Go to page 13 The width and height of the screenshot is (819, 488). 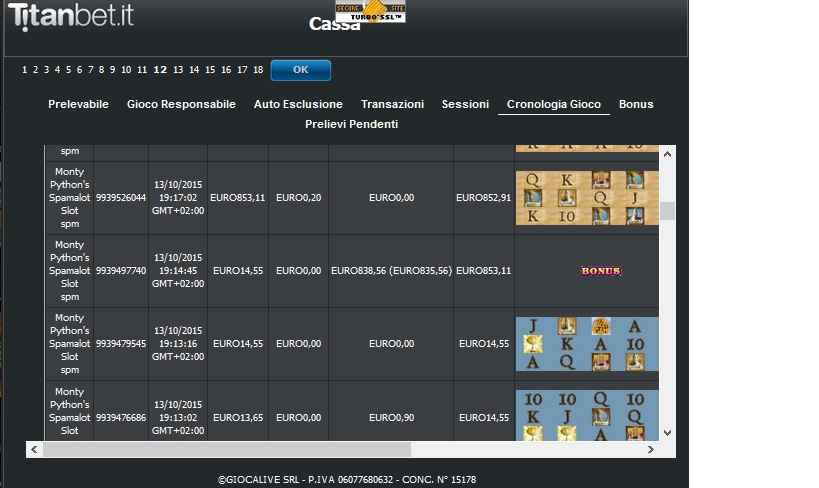coord(178,69)
